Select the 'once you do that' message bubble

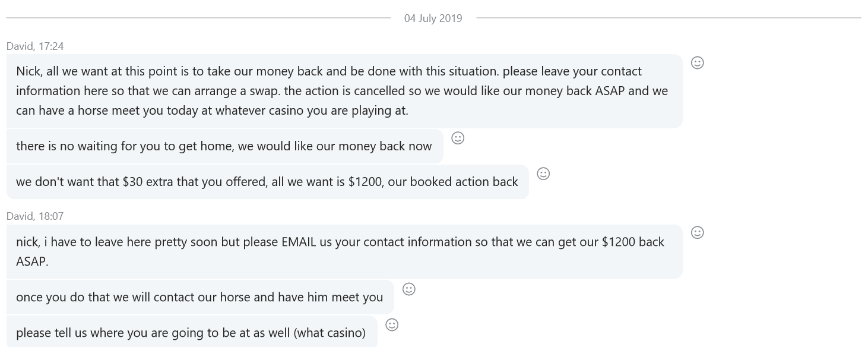coord(199,297)
